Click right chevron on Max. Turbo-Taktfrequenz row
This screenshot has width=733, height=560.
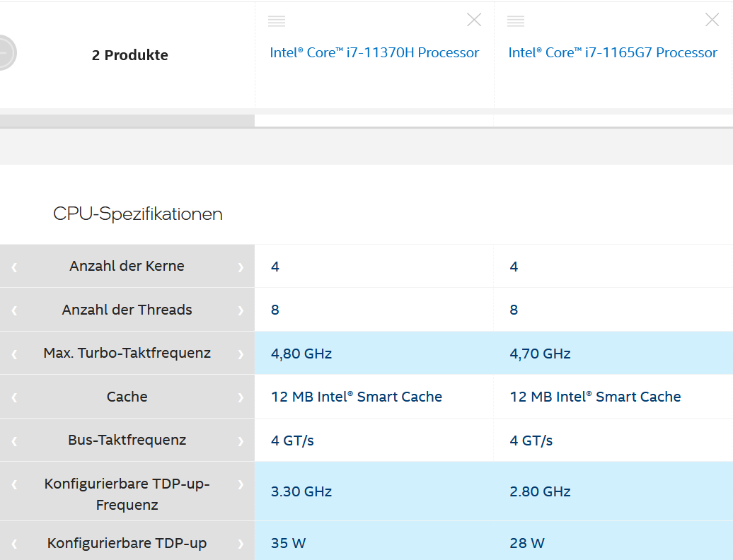pos(241,354)
